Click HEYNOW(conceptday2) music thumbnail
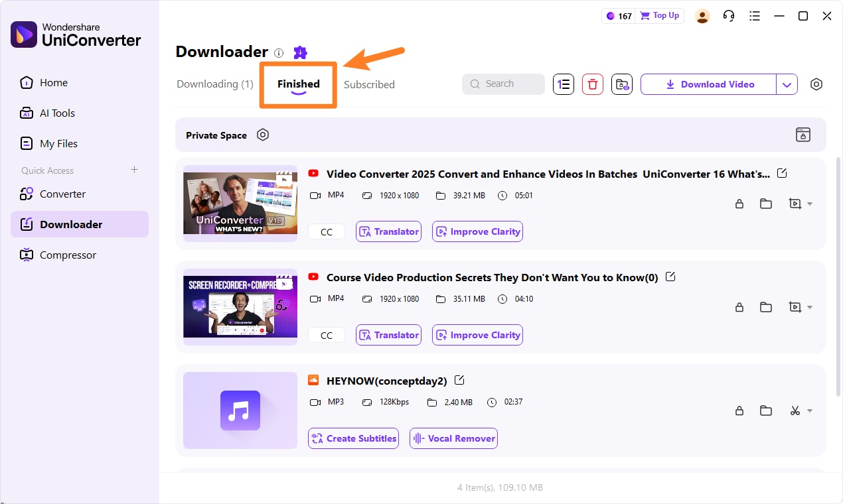The image size is (843, 504). click(x=240, y=410)
